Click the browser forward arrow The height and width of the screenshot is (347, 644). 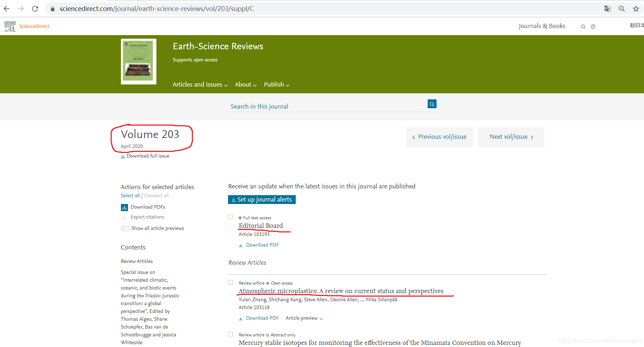(21, 9)
